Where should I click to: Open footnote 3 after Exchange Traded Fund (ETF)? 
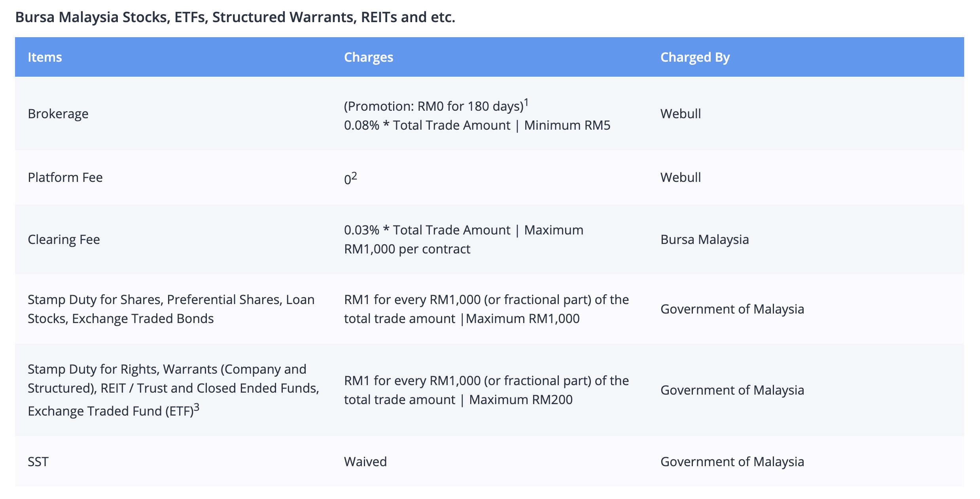[197, 407]
